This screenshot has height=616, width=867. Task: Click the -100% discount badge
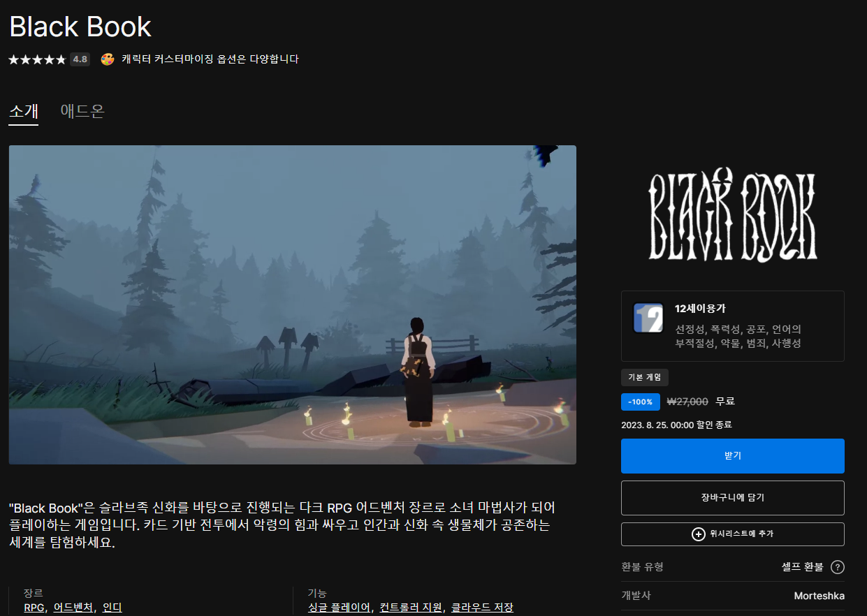point(640,402)
